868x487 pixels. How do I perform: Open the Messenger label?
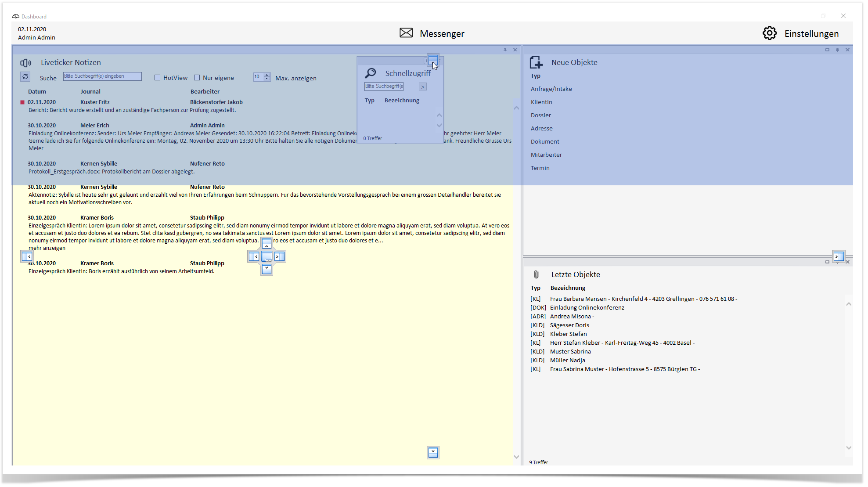[x=442, y=34]
